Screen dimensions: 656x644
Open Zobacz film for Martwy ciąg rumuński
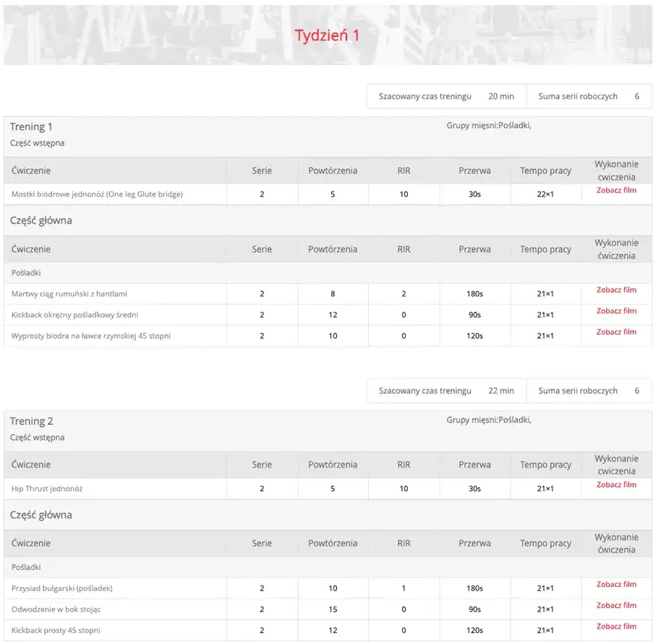[616, 290]
